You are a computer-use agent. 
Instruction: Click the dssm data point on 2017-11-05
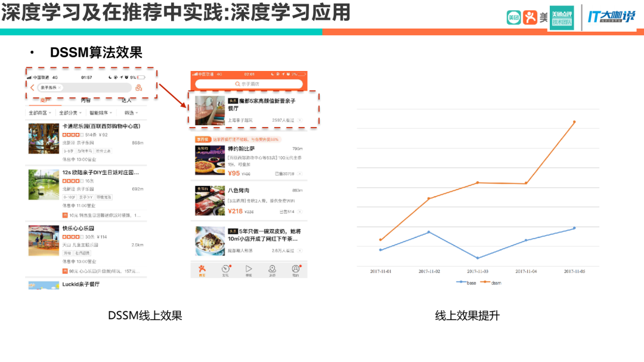[574, 122]
